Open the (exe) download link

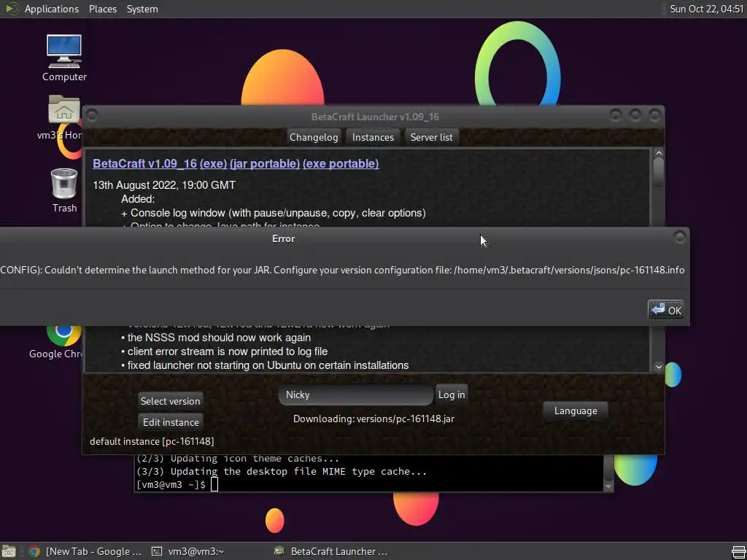pyautogui.click(x=214, y=163)
